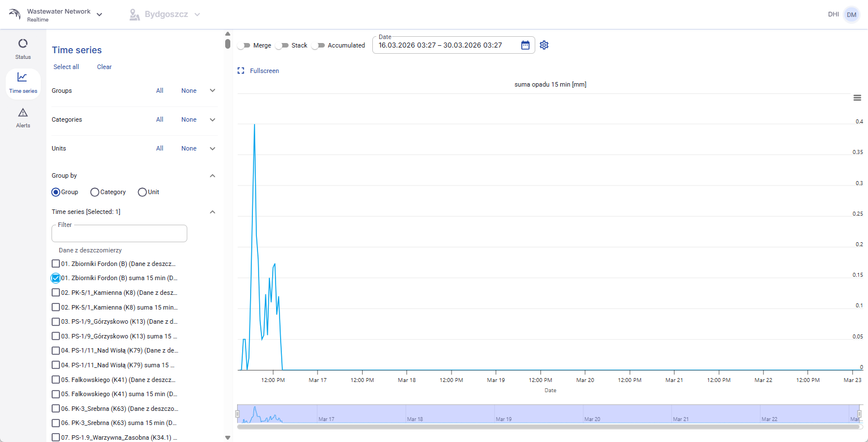
Task: Select All for Groups
Action: click(x=160, y=91)
